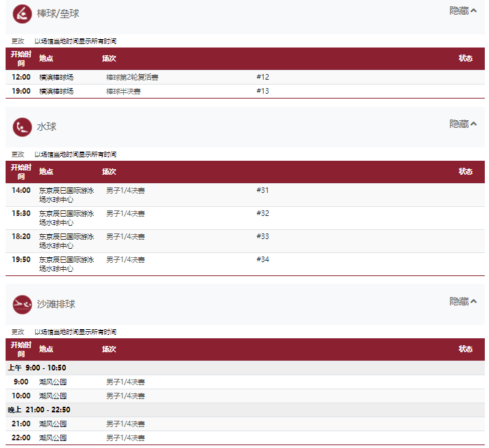Collapse the 水球 section with 隐藏
The height and width of the screenshot is (448, 489).
click(463, 124)
